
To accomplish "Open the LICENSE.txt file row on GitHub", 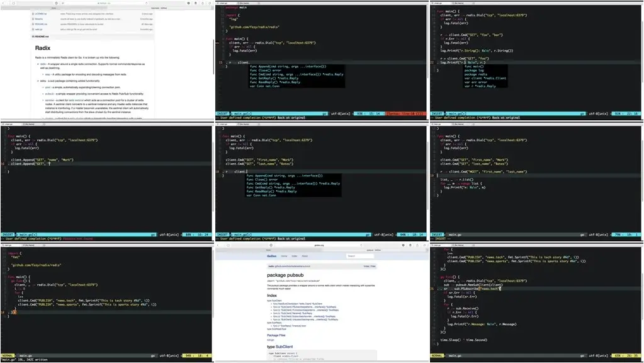I will pyautogui.click(x=93, y=14).
